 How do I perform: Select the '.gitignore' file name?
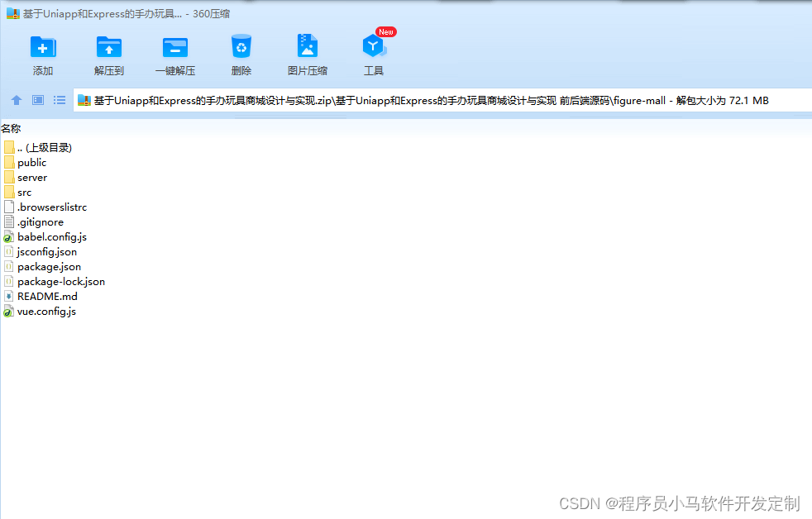[41, 222]
